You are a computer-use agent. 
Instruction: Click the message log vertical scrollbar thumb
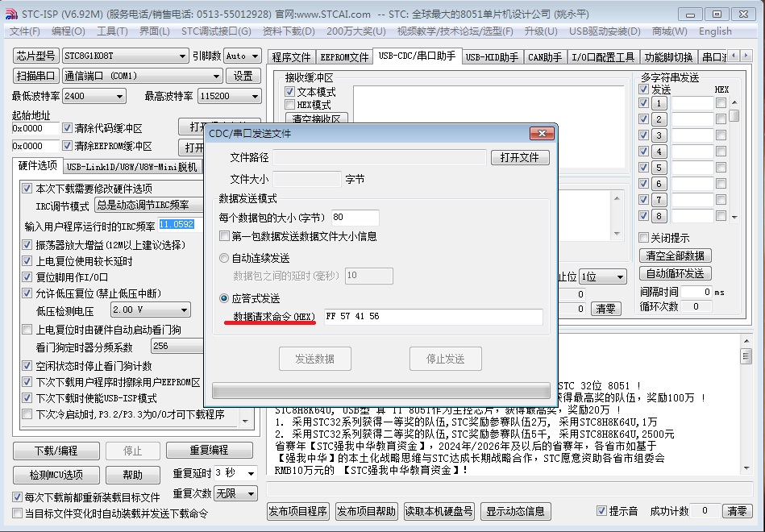pyautogui.click(x=746, y=355)
